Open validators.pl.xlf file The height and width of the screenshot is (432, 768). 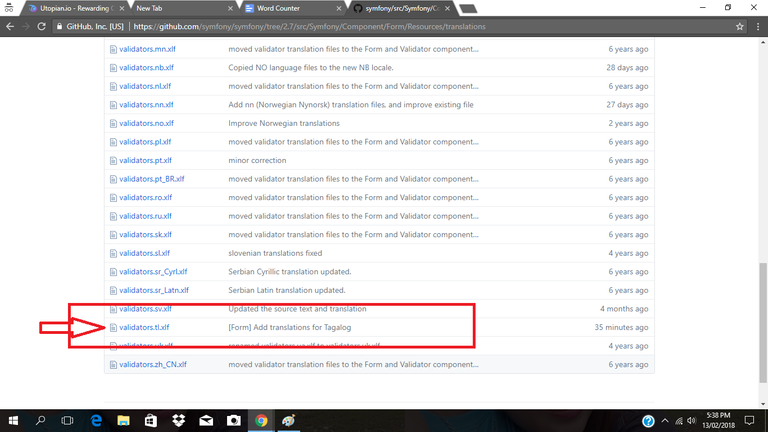tap(145, 142)
